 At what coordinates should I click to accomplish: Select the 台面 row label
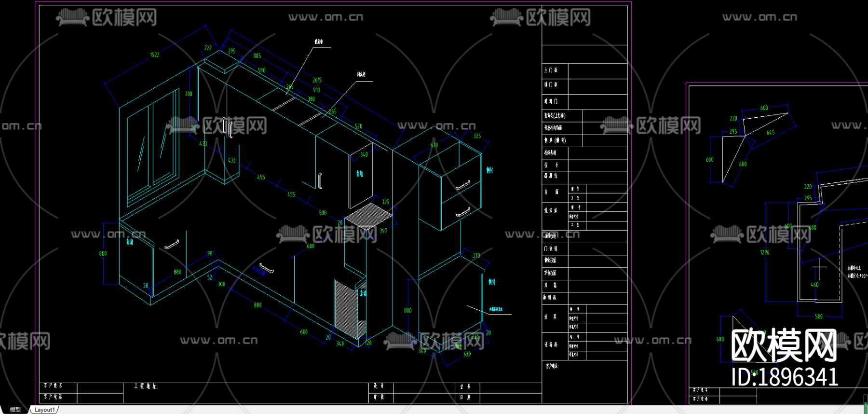point(552,192)
